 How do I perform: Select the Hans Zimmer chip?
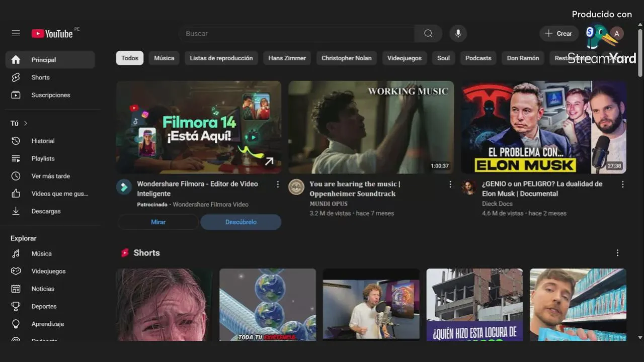click(x=287, y=58)
